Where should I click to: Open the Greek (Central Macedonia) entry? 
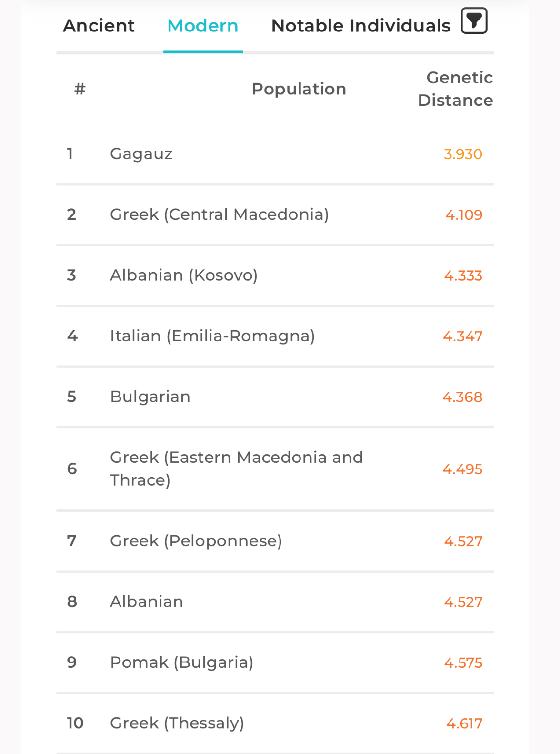click(219, 214)
